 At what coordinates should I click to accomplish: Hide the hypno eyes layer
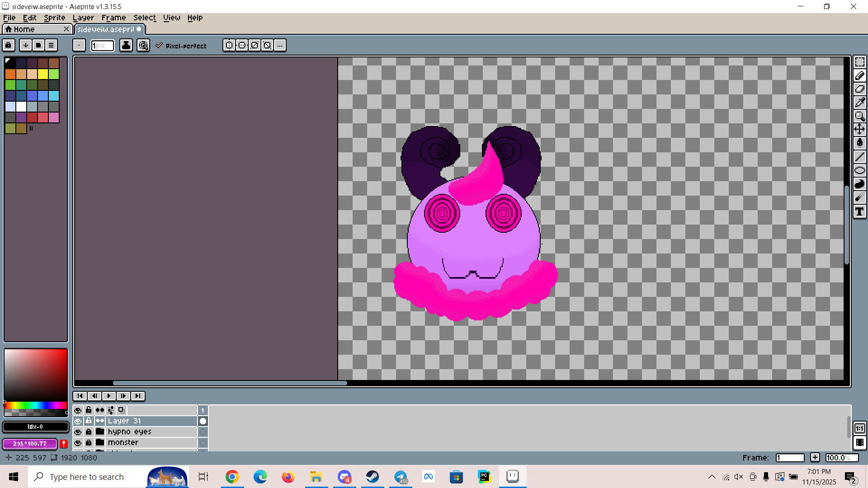(x=78, y=432)
